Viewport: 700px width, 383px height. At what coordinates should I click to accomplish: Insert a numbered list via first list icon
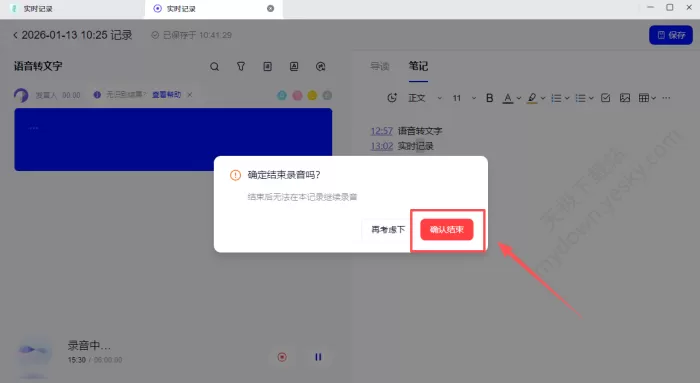pos(556,98)
